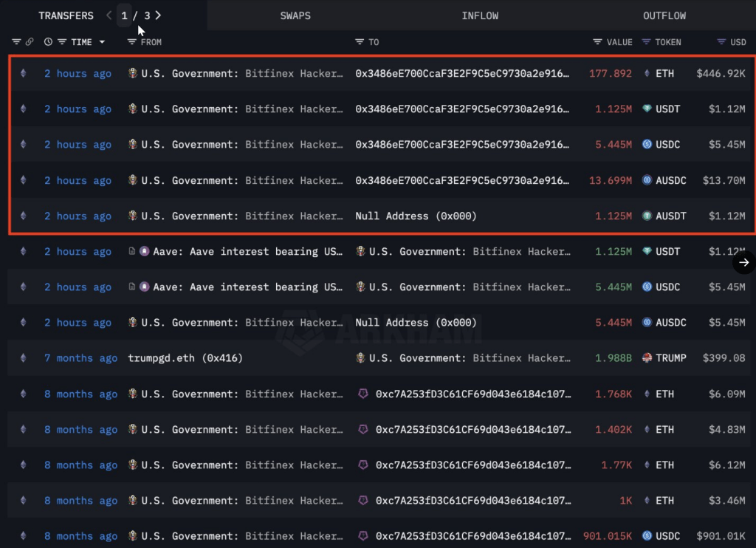The width and height of the screenshot is (756, 548).
Task: Click the 2 hours ago timestamp on first row
Action: (x=78, y=73)
